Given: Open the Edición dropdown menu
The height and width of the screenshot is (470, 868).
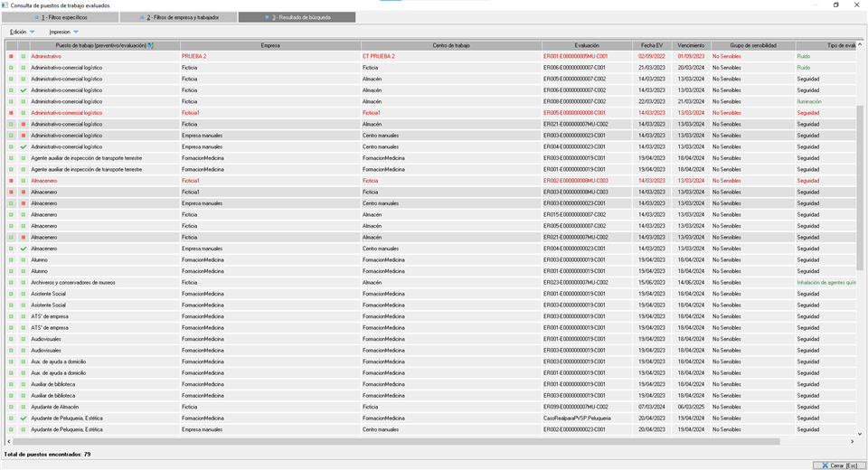Looking at the screenshot, I should pyautogui.click(x=23, y=32).
